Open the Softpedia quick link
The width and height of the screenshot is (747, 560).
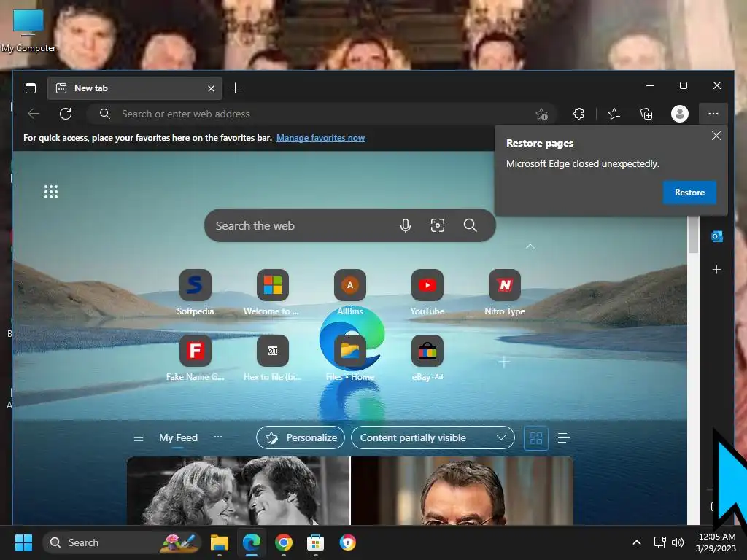click(x=196, y=293)
